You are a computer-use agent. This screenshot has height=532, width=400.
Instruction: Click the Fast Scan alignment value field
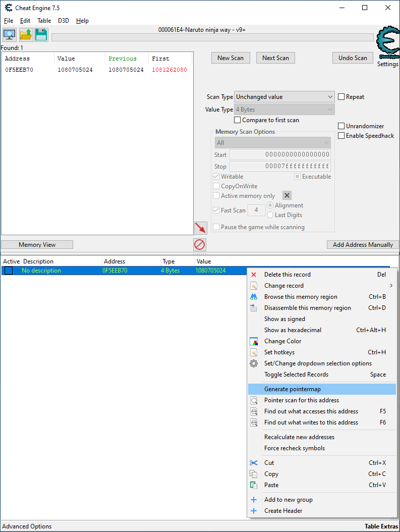pos(256,210)
